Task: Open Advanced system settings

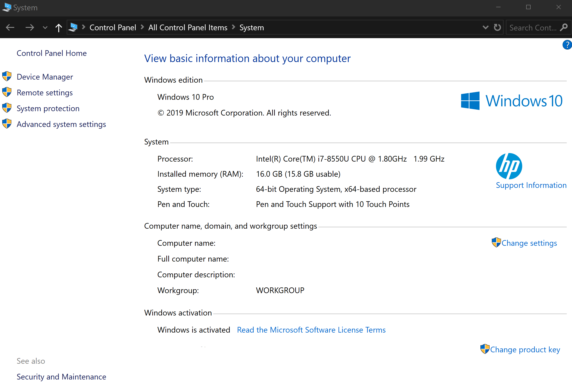Action: pos(61,124)
